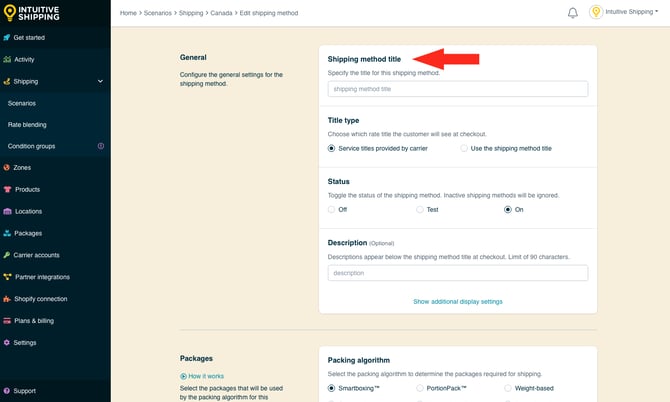
Task: Set status to On
Action: click(508, 209)
